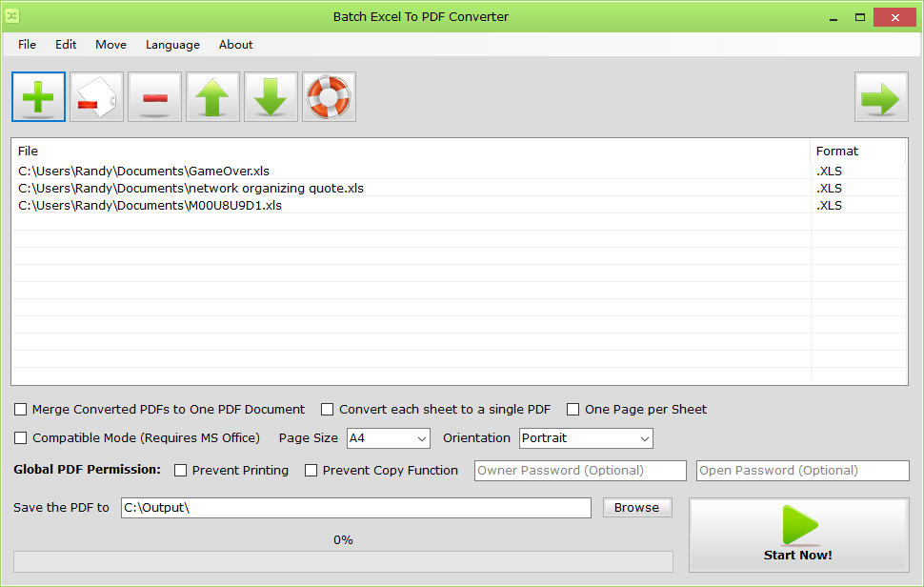Open the About menu
The image size is (924, 587).
pyautogui.click(x=235, y=44)
